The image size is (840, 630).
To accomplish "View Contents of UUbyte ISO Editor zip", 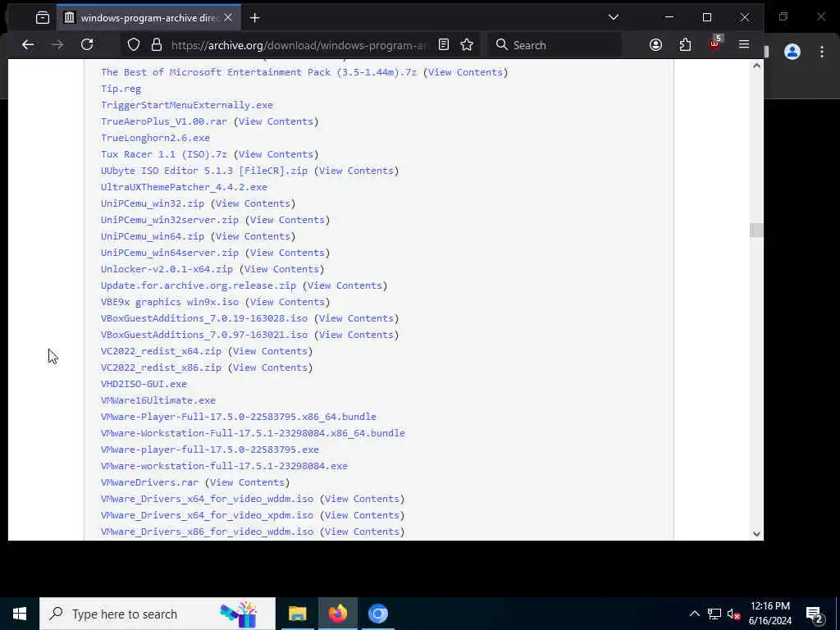I will click(356, 171).
